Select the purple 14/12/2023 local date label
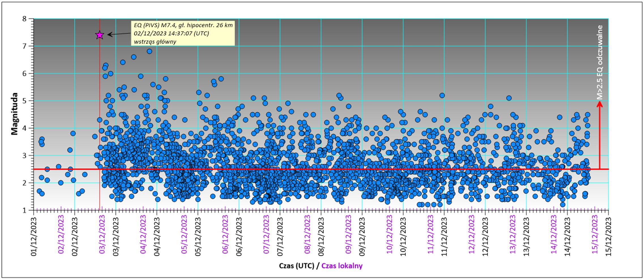 click(x=554, y=235)
